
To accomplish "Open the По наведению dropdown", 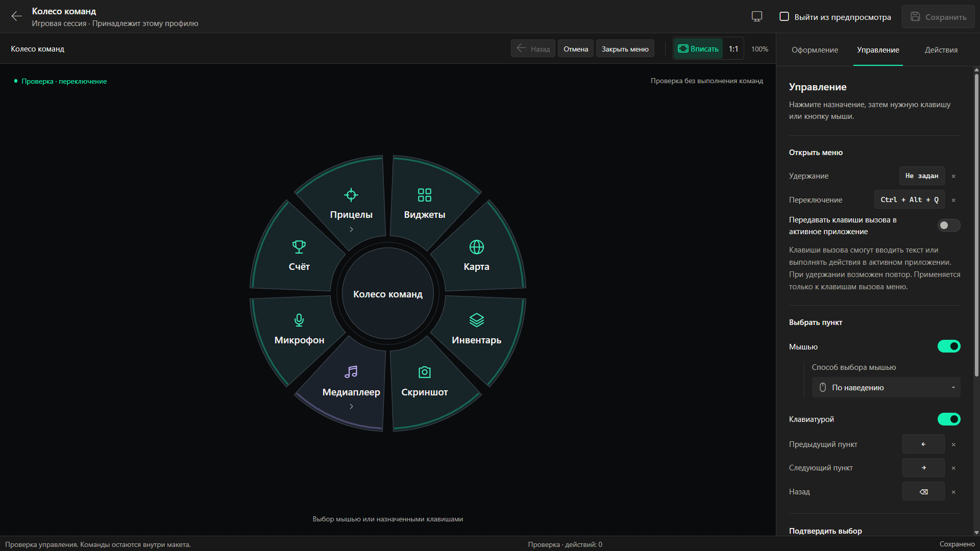I will [x=886, y=388].
